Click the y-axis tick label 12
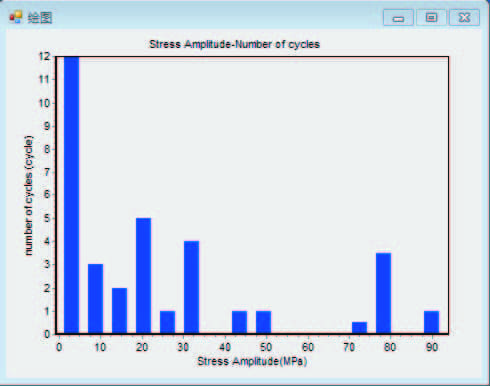Screen dimensions: 490x386 click(44, 56)
